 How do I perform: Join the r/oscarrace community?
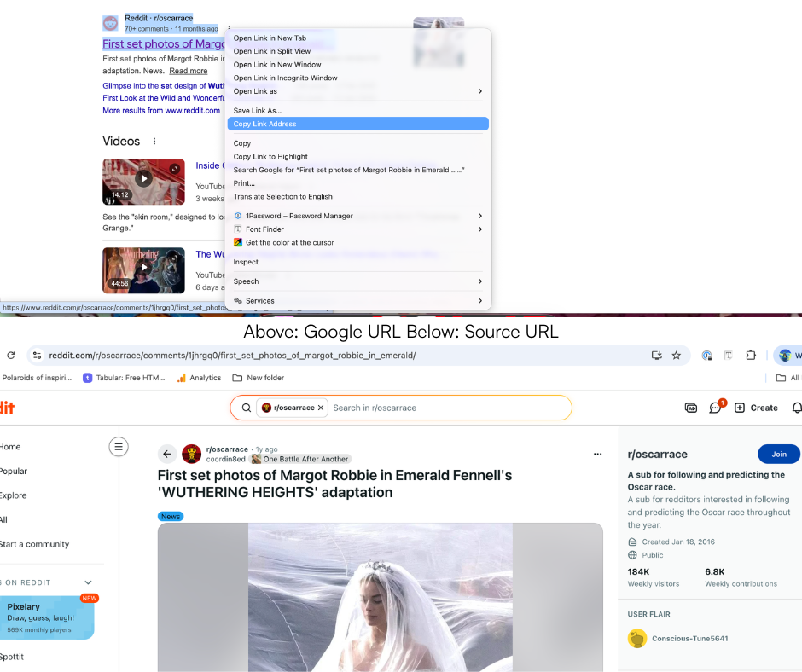[778, 454]
